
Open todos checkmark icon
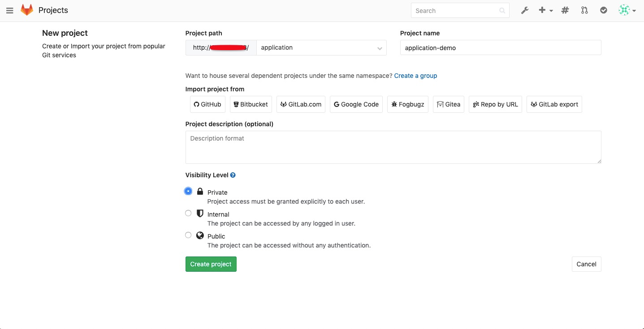tap(604, 10)
